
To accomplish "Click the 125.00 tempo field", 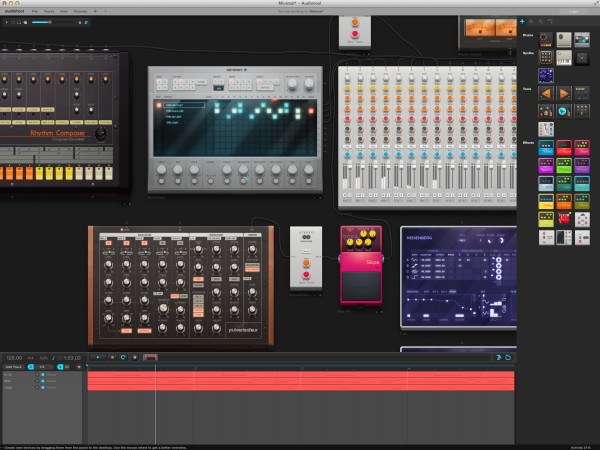I will (x=14, y=358).
